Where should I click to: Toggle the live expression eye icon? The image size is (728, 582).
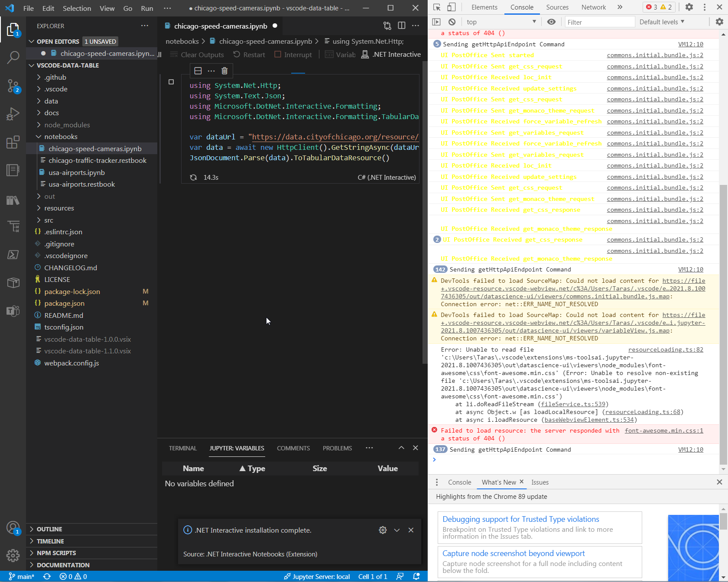click(551, 22)
